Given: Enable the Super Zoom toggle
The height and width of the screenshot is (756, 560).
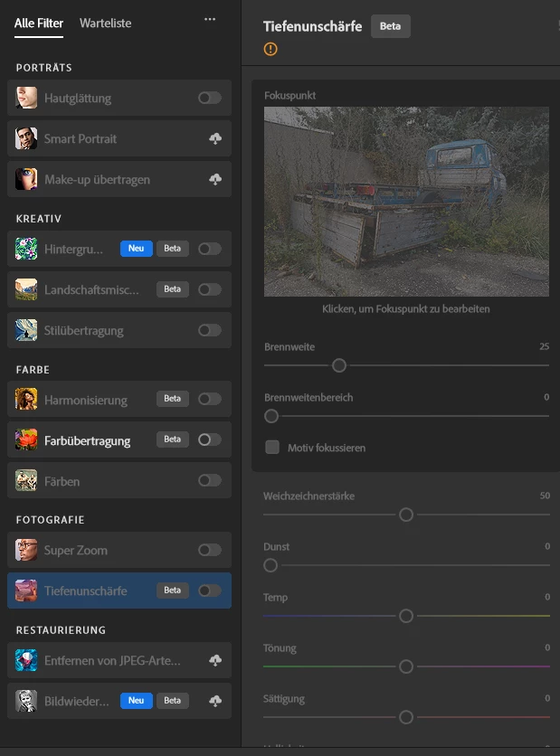Looking at the screenshot, I should click(x=210, y=550).
